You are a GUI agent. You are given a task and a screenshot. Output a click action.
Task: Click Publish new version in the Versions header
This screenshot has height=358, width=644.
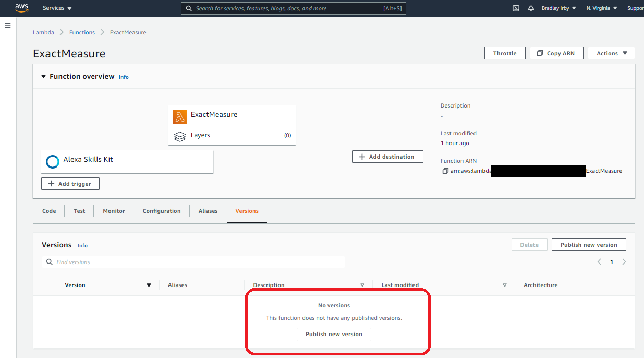[x=589, y=245]
